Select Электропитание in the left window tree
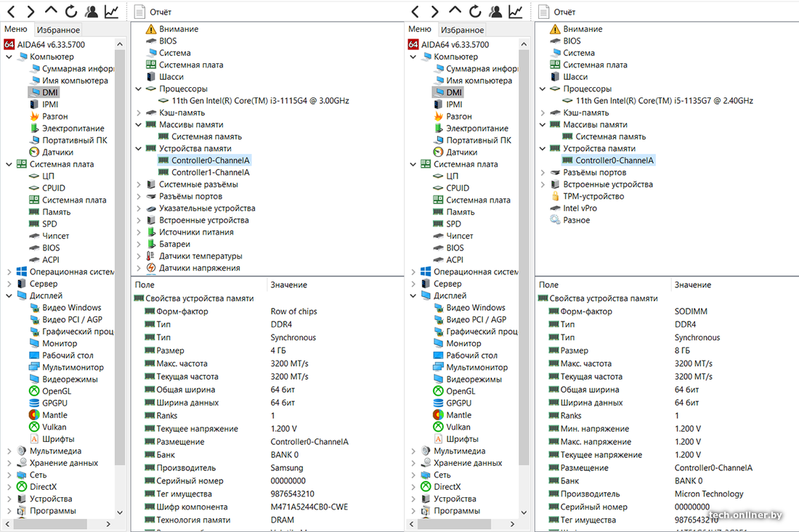 pyautogui.click(x=68, y=128)
